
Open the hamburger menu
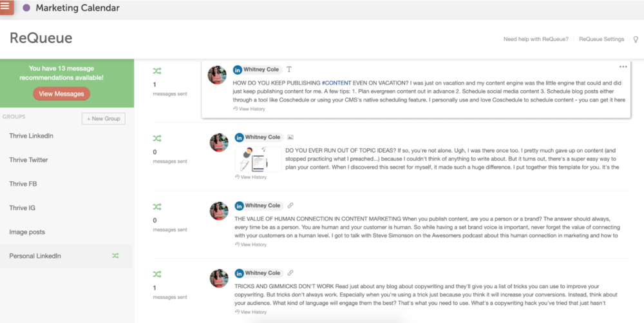click(x=5, y=6)
